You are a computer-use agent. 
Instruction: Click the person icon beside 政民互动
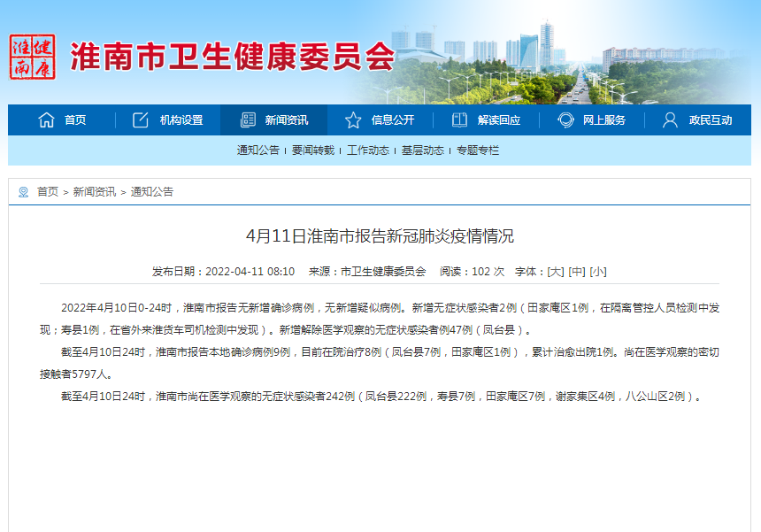tap(668, 120)
